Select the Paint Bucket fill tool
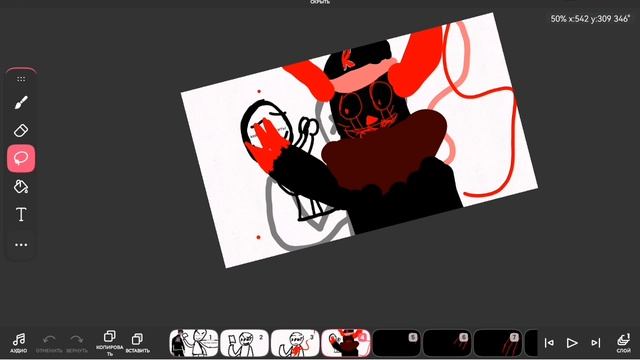The image size is (640, 360). point(21,187)
